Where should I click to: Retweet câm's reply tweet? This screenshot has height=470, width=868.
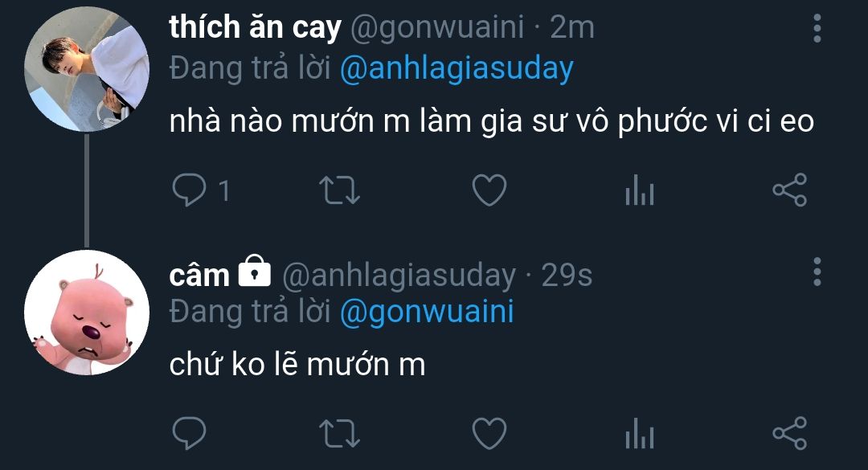339,434
